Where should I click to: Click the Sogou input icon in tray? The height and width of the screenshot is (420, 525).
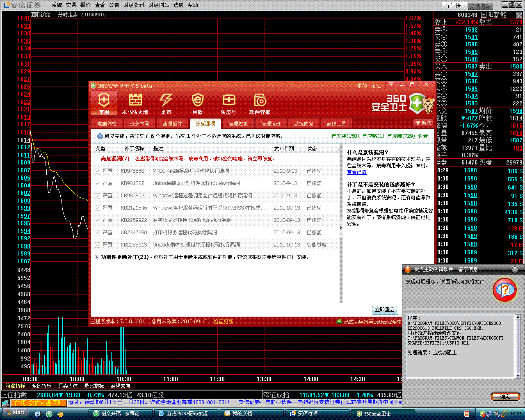[x=468, y=414]
